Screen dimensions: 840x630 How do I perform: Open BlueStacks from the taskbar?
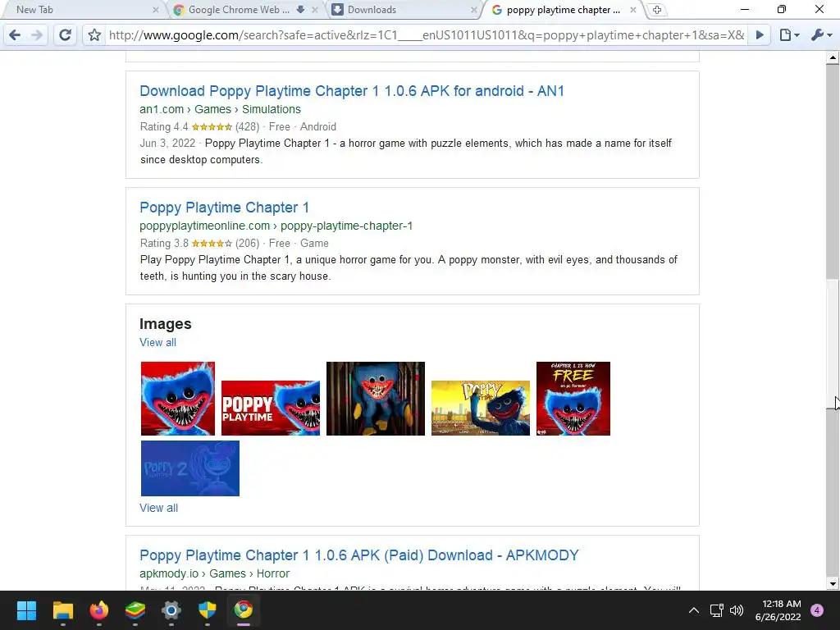tap(135, 610)
